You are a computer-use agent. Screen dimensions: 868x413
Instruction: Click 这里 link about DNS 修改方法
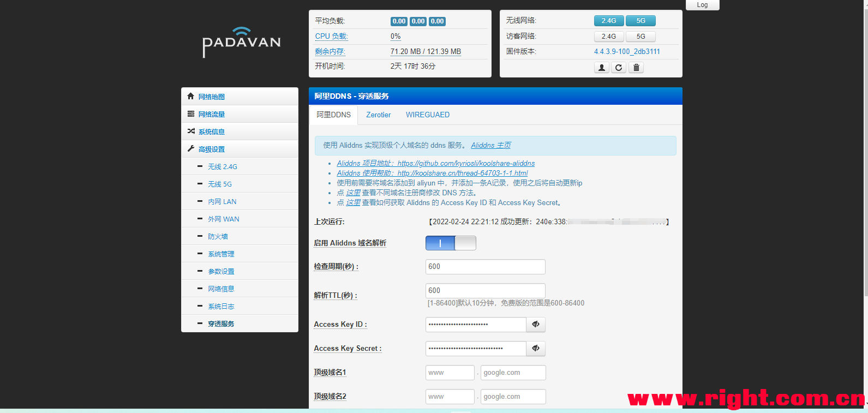click(x=354, y=193)
